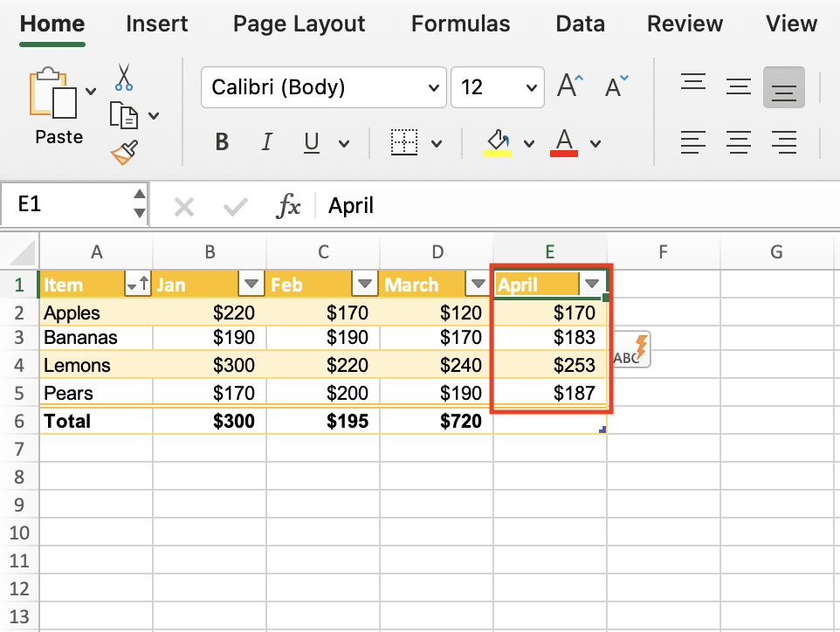Cancel formula entry X icon
The height and width of the screenshot is (632, 840).
[183, 207]
